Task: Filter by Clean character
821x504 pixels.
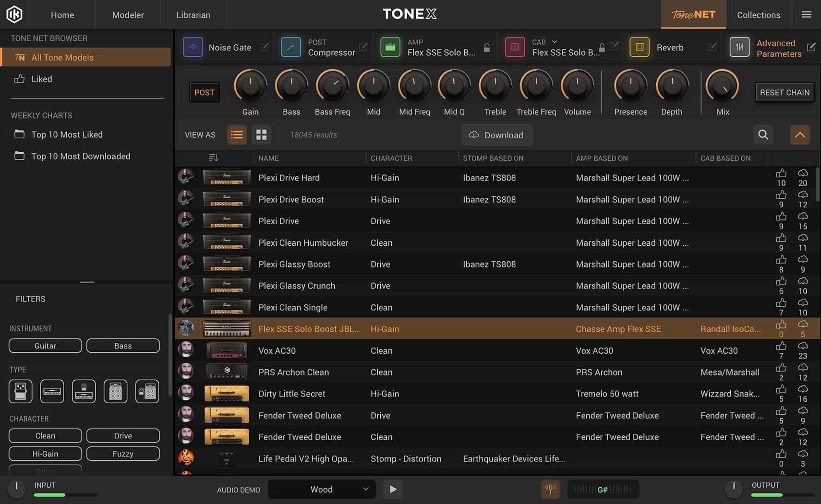Action: click(x=45, y=435)
